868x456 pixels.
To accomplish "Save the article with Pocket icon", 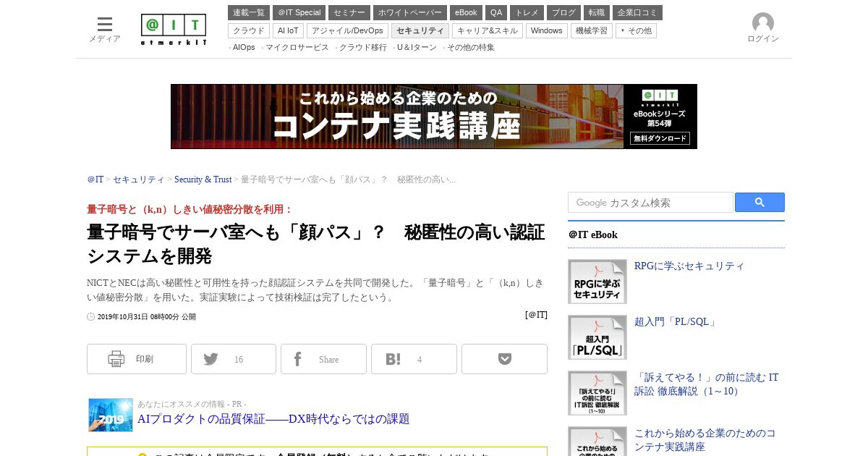I will (x=504, y=359).
